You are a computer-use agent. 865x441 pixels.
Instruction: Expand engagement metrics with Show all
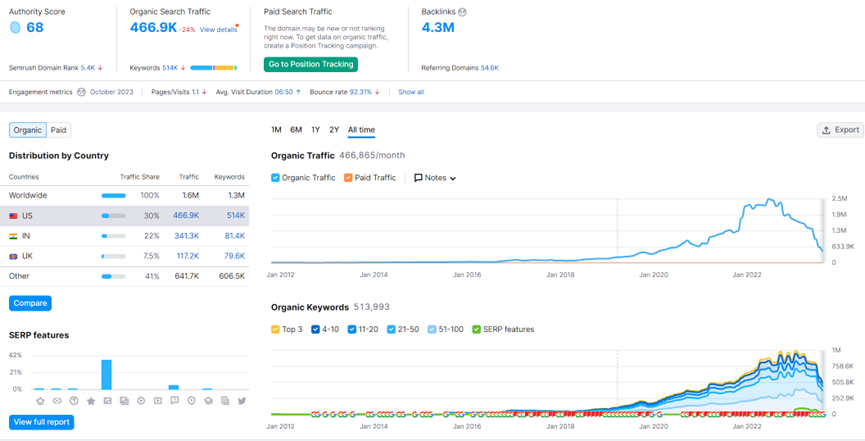tap(410, 92)
